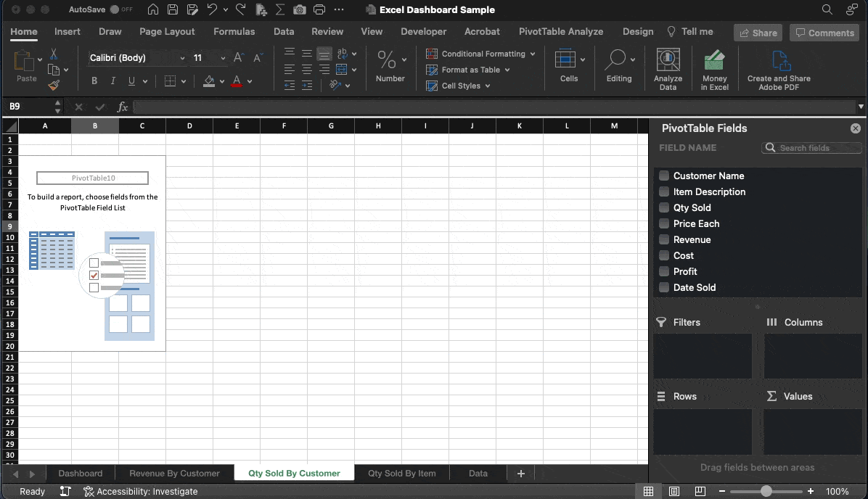Viewport: 868px width, 499px height.
Task: Check the Qty Sold field checkbox
Action: click(663, 207)
